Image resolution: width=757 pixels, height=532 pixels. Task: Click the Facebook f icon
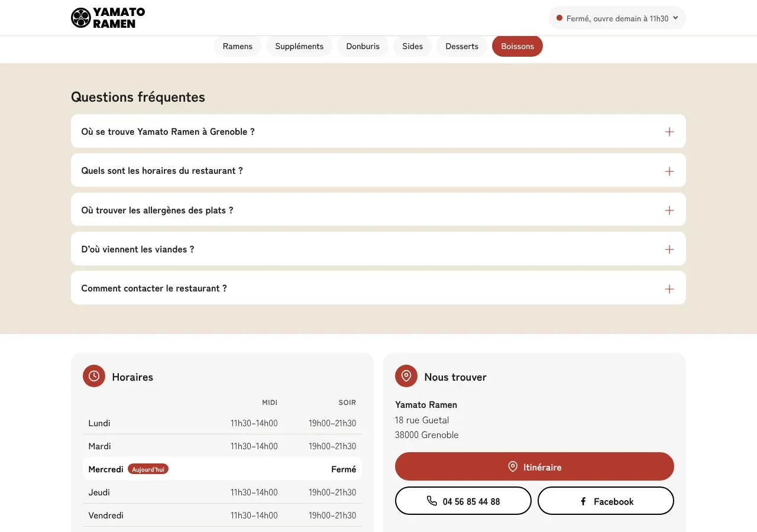pos(583,501)
